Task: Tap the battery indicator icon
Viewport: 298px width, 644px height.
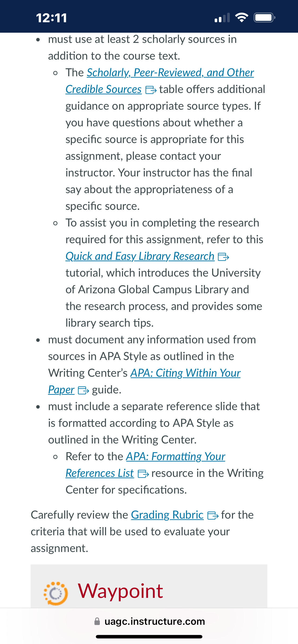Action: pyautogui.click(x=265, y=17)
